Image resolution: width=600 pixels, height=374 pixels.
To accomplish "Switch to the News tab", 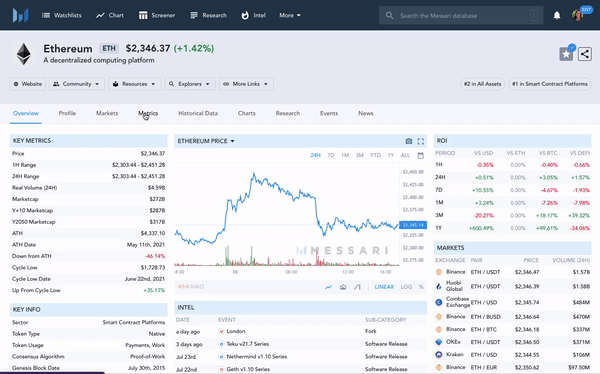I will pos(365,113).
